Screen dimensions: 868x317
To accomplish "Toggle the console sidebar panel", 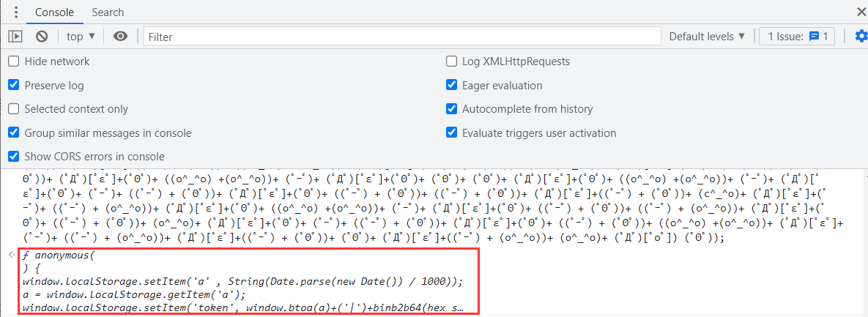I will point(15,36).
